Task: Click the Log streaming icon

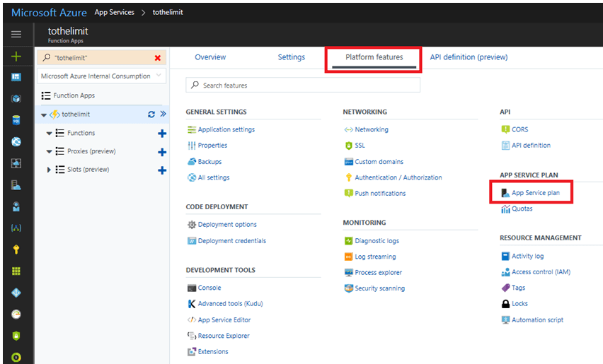Action: coord(348,257)
